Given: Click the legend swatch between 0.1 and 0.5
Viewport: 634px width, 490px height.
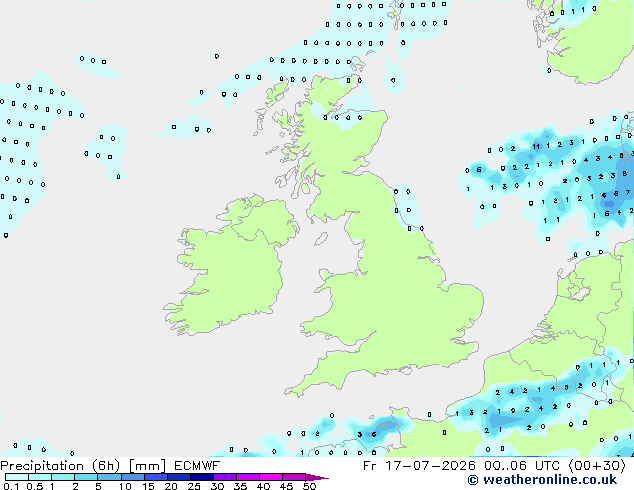Looking at the screenshot, I should click(17, 477).
